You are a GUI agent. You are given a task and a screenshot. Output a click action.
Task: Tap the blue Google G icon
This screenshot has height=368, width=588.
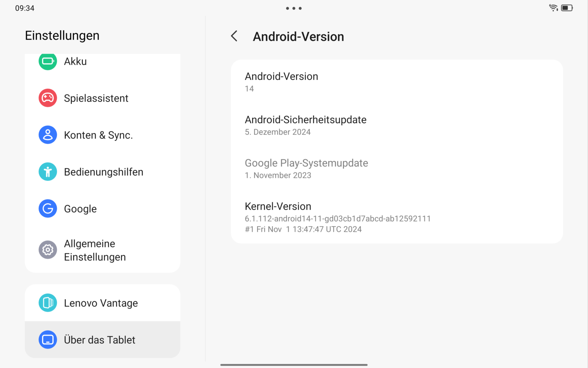tap(47, 209)
